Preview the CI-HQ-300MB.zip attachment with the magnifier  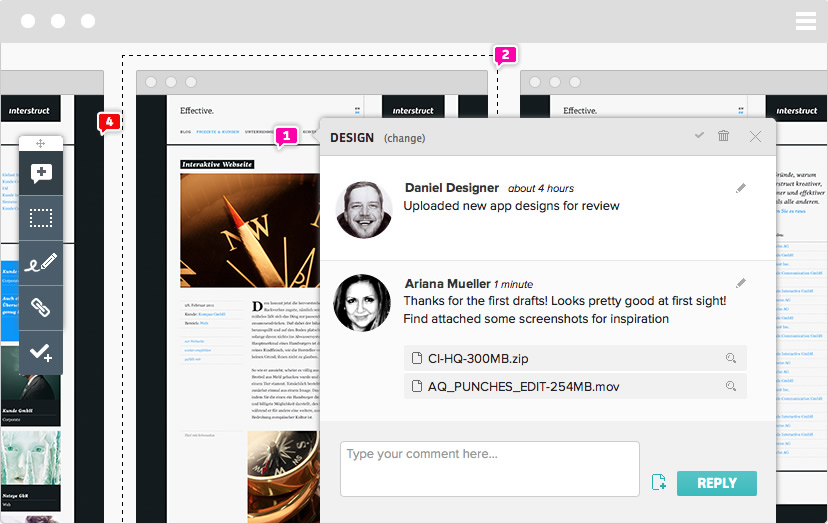(x=731, y=358)
